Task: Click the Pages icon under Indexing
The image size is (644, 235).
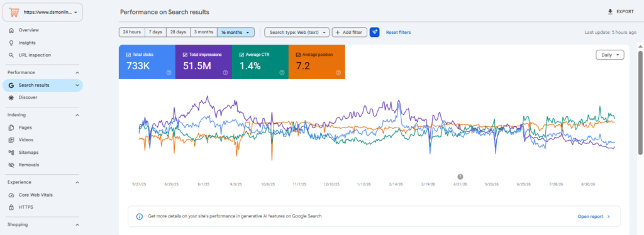Action: pyautogui.click(x=11, y=128)
